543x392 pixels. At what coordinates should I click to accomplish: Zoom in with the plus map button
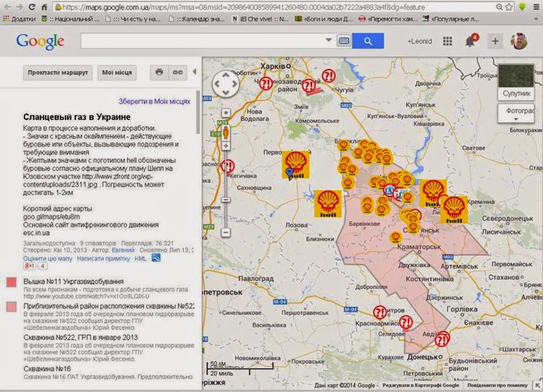point(226,146)
